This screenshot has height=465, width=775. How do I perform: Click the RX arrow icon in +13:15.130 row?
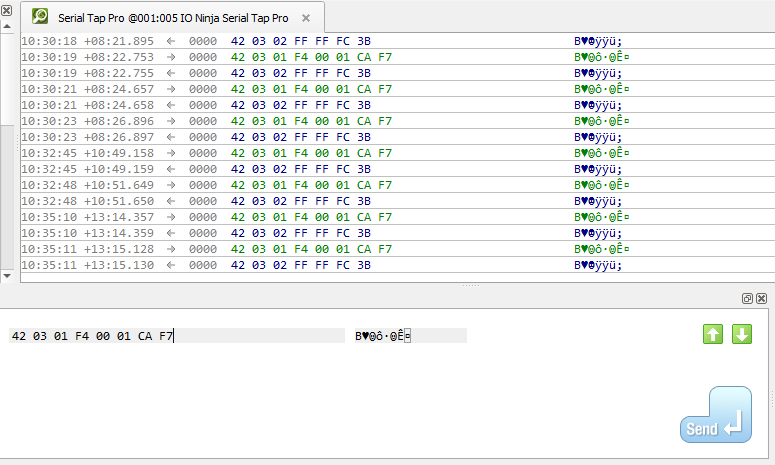(x=171, y=265)
